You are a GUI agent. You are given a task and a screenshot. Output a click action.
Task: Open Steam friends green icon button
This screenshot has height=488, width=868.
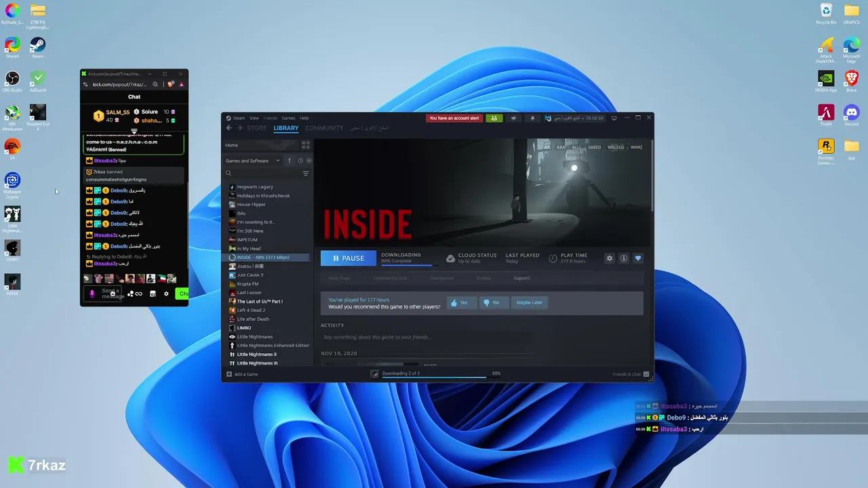point(494,118)
